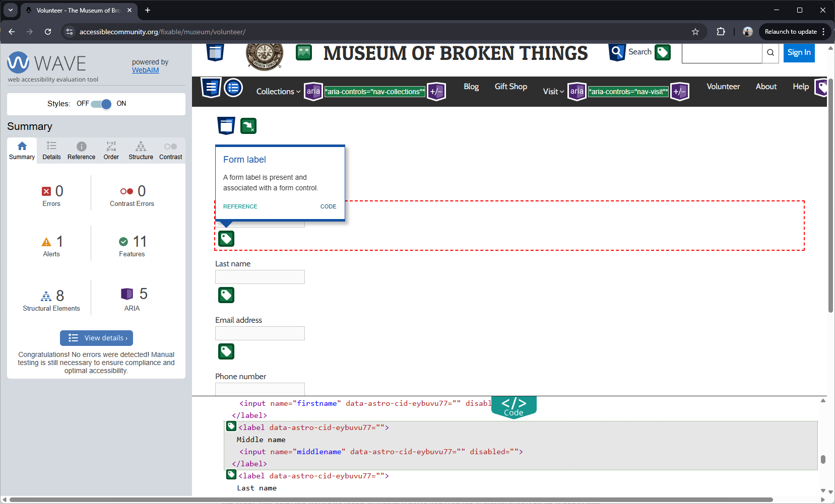Open the Contrast tab
835x504 pixels.
click(x=170, y=151)
